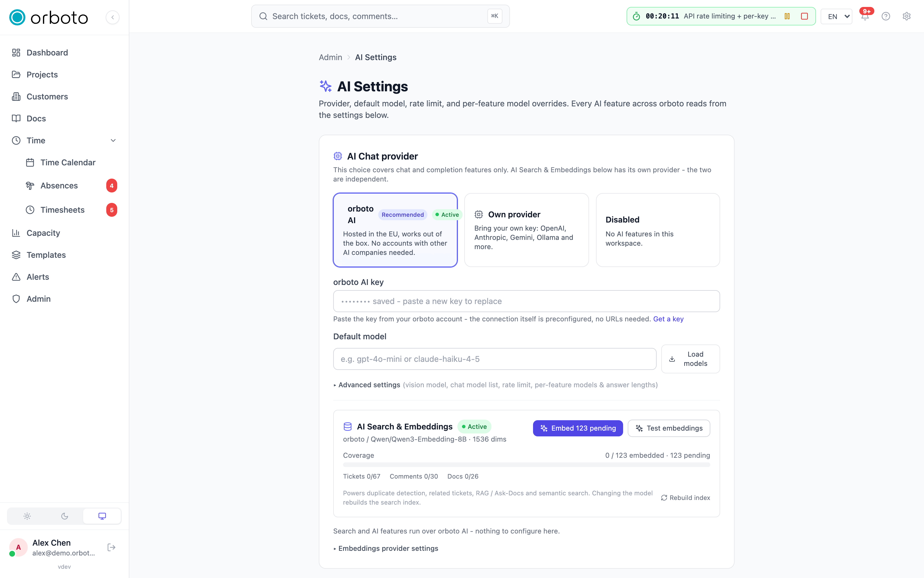Viewport: 924px width, 578px height.
Task: Click the Own provider chip icon
Action: [478, 215]
